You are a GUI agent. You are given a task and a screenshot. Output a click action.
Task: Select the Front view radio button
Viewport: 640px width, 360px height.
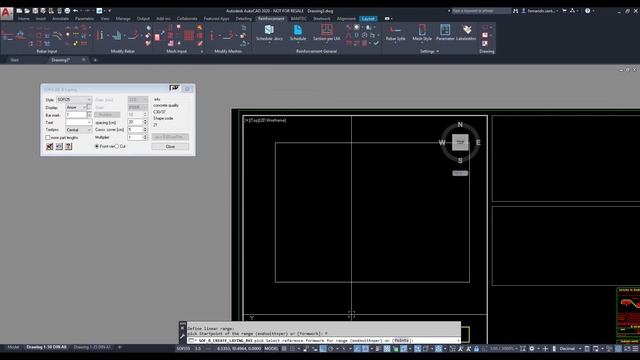(97, 146)
